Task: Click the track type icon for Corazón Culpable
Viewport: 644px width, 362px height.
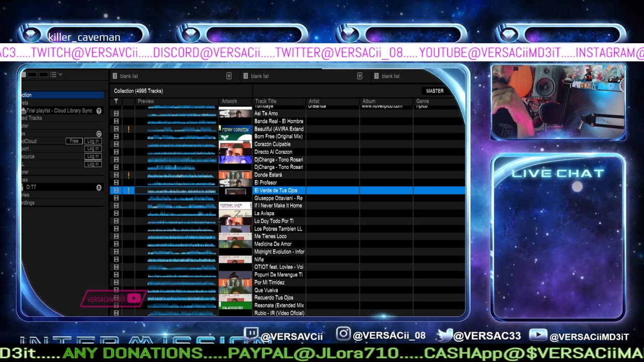Action: tap(116, 144)
